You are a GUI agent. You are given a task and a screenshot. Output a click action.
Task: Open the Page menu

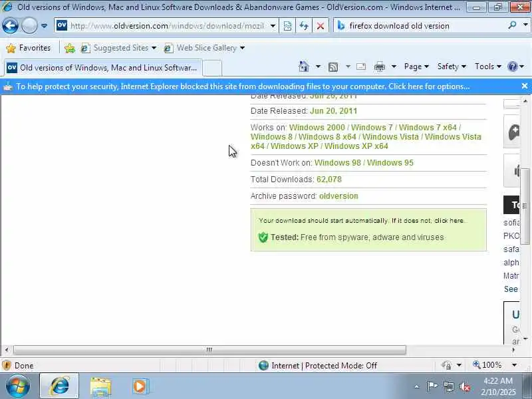tap(416, 66)
